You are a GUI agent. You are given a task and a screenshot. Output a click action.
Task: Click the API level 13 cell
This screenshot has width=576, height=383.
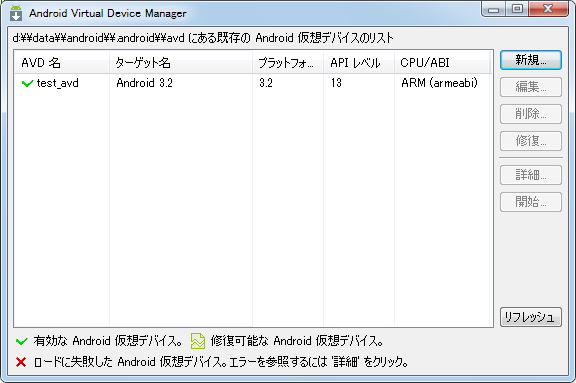[x=336, y=83]
